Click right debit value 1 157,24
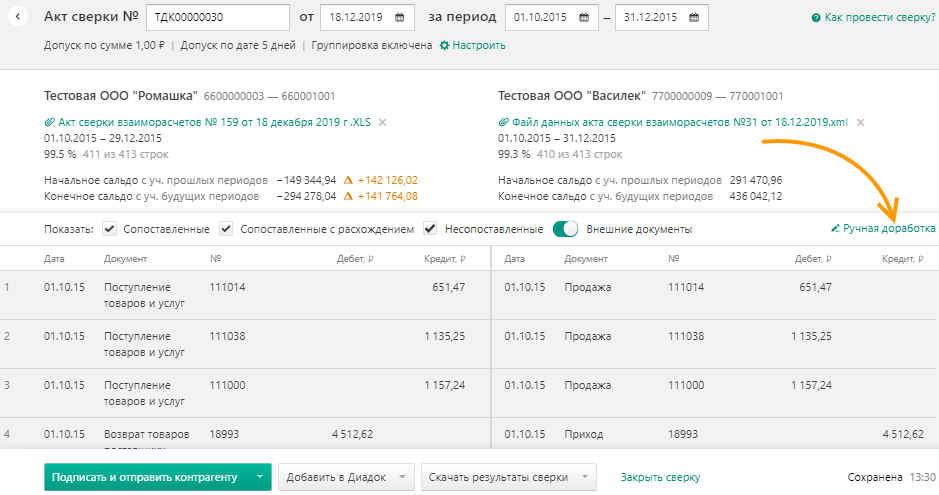This screenshot has width=939, height=495. pos(811,385)
